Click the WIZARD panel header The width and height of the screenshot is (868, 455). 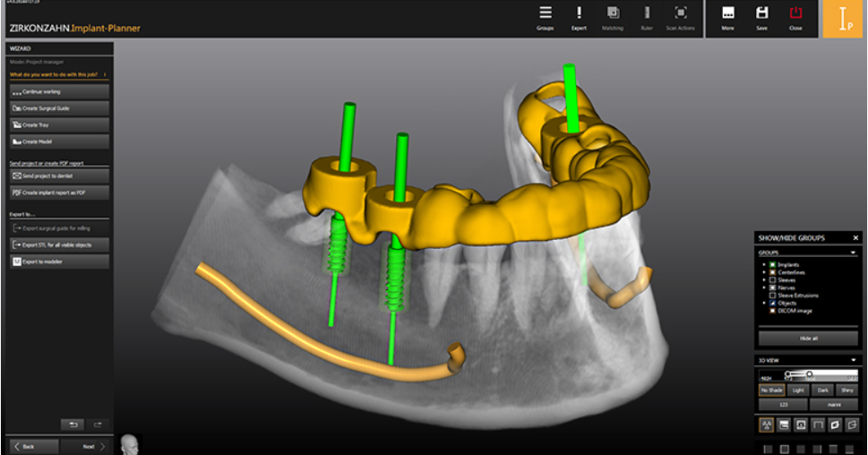[59, 48]
